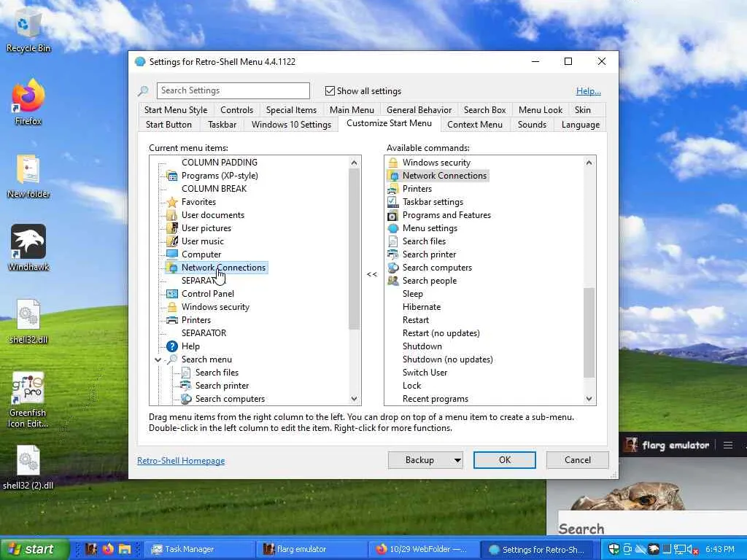Image resolution: width=747 pixels, height=560 pixels.
Task: Select the New folder desktop icon
Action: [28, 175]
